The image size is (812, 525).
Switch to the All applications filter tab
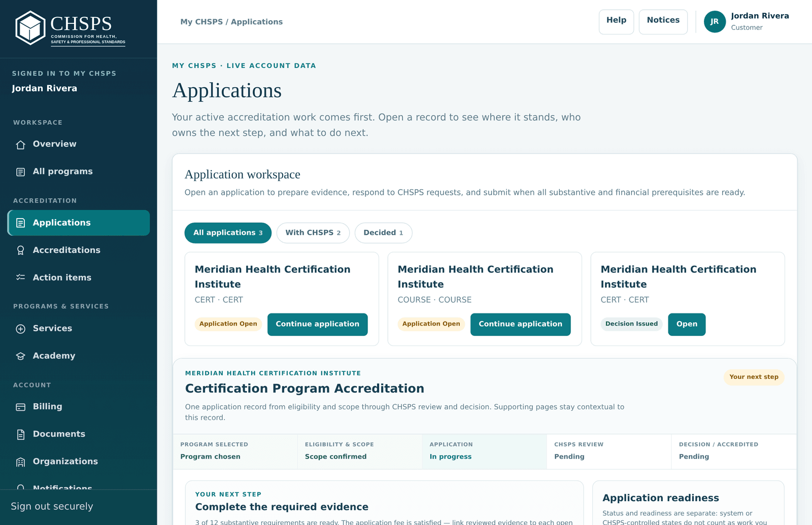pos(228,233)
